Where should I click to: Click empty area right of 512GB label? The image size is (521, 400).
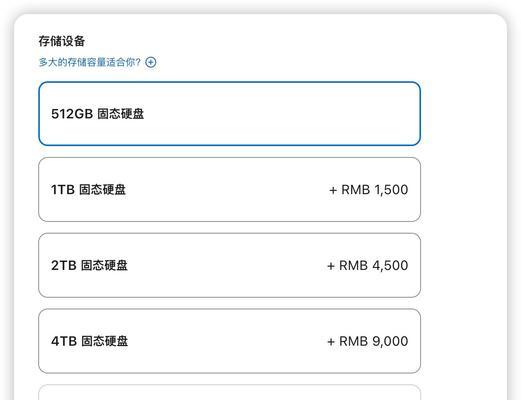tap(280, 114)
